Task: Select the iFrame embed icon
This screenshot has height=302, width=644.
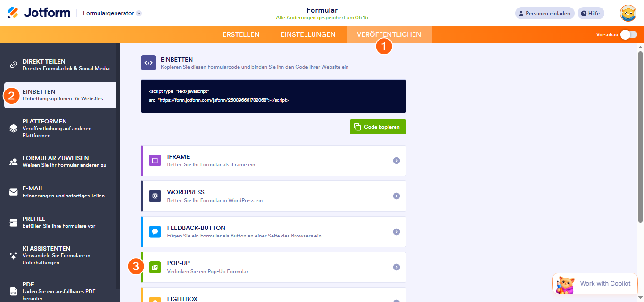Action: pyautogui.click(x=155, y=160)
